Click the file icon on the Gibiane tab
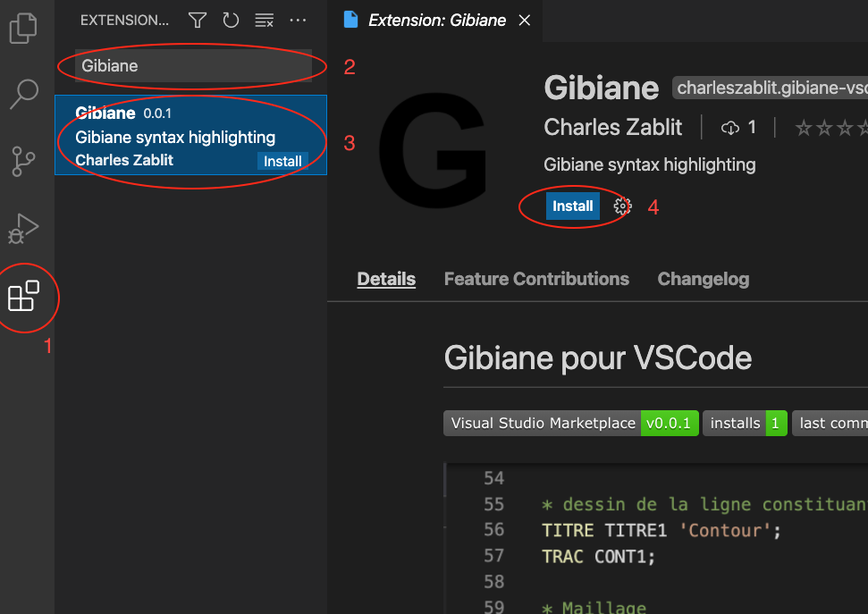 pos(351,20)
